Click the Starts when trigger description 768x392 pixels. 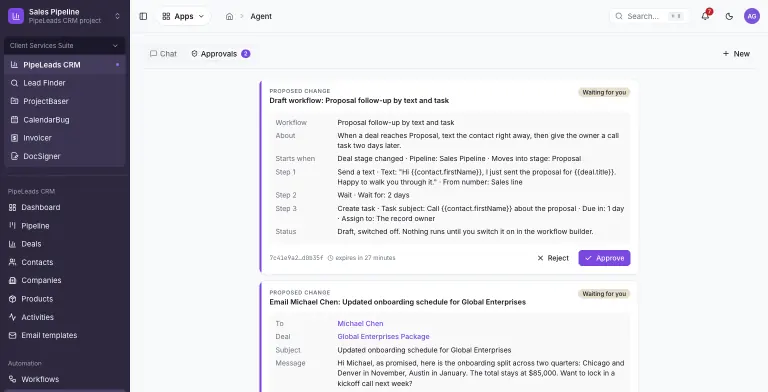click(x=459, y=159)
